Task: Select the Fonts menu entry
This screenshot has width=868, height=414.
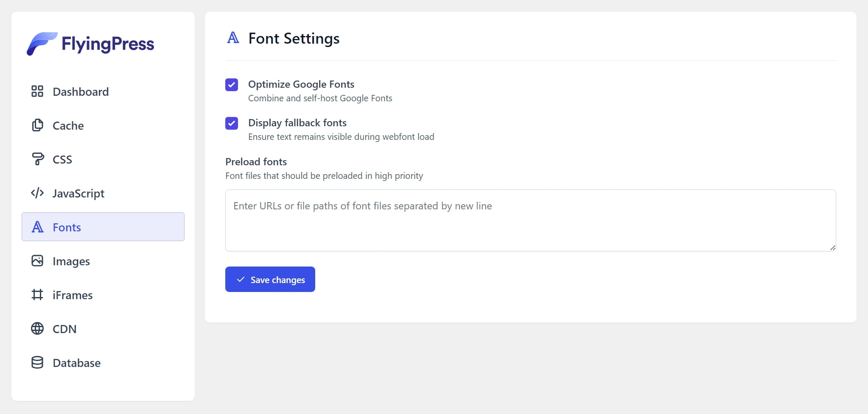Action: coord(103,227)
